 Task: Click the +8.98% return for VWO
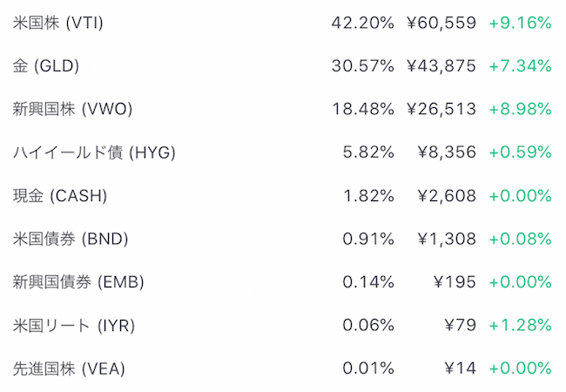pos(520,110)
